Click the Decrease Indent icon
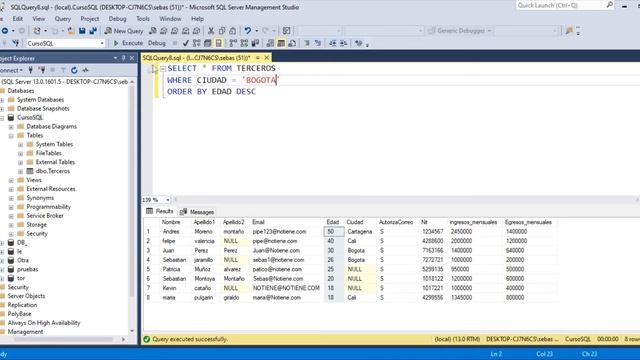Image resolution: width=640 pixels, height=360 pixels. tap(333, 43)
